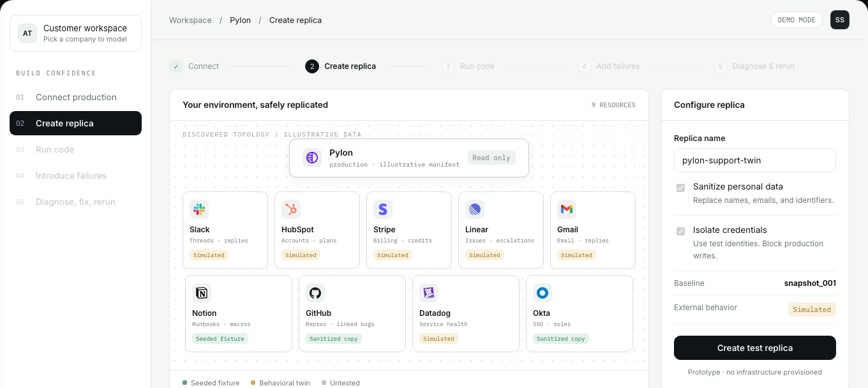Click Gmail's Simulated badge
This screenshot has height=388, width=868.
(577, 255)
